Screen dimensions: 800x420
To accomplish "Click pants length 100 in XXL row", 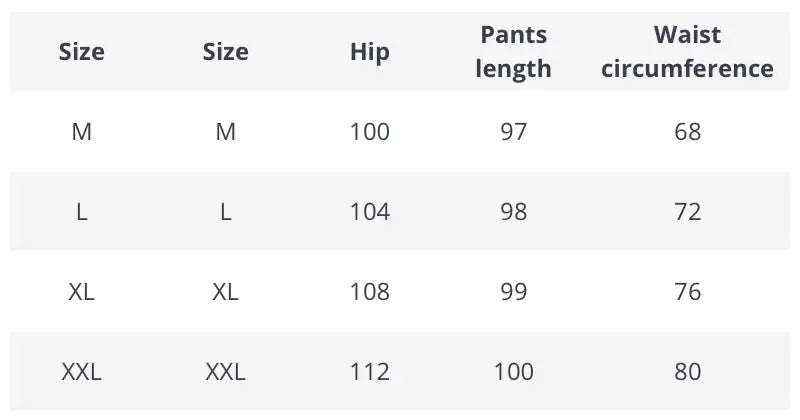I will point(513,372).
